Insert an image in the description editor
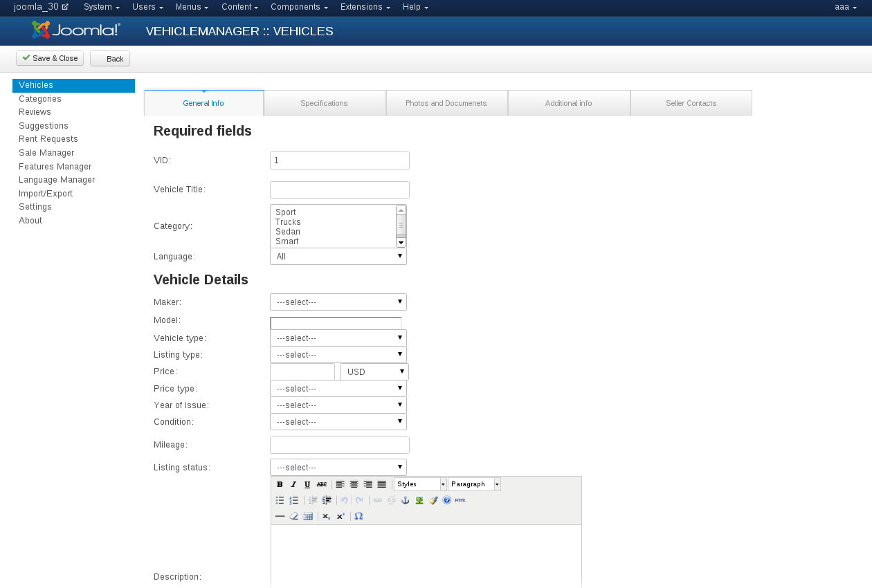The height and width of the screenshot is (588, 872). click(x=421, y=500)
